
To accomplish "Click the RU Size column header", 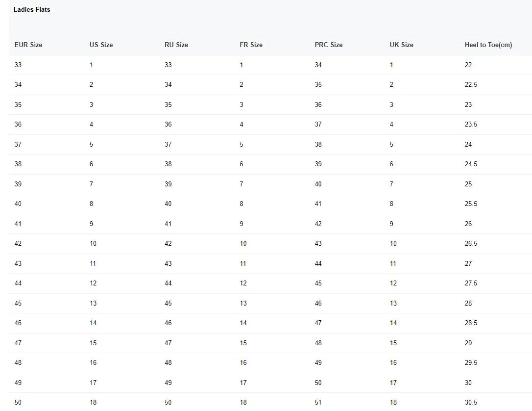I will (176, 45).
